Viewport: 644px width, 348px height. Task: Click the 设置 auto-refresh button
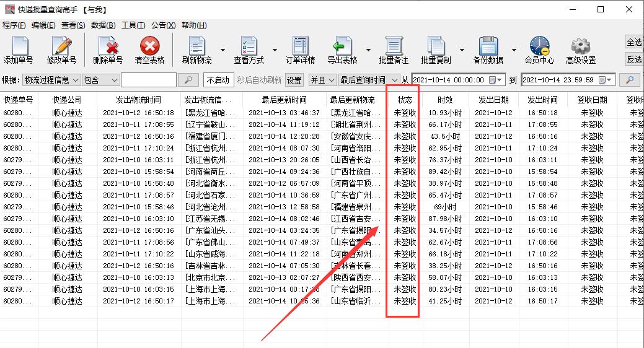[294, 80]
